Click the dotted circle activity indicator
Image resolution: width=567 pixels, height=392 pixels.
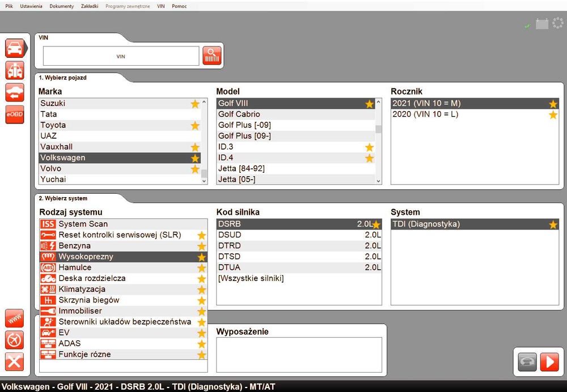pyautogui.click(x=558, y=23)
